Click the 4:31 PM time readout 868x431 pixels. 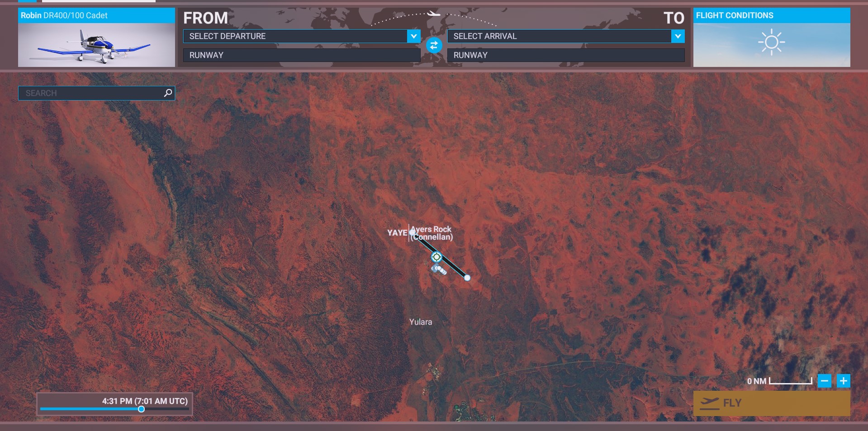point(145,401)
